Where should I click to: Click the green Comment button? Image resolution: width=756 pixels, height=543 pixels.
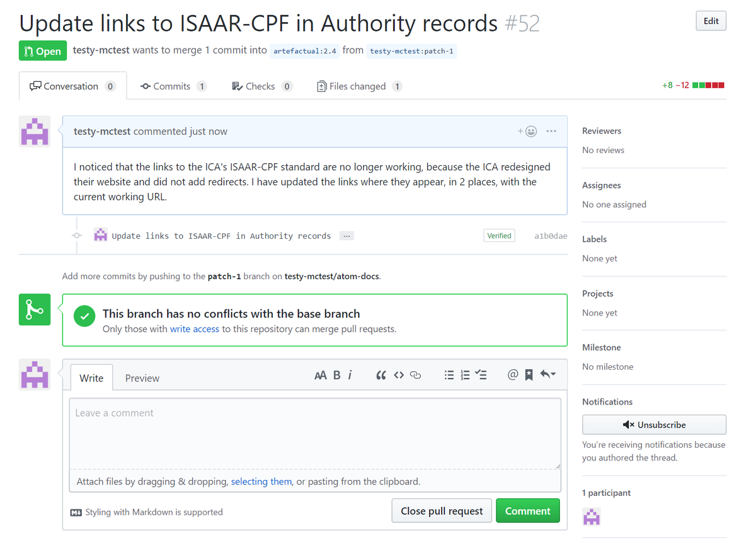coord(528,510)
